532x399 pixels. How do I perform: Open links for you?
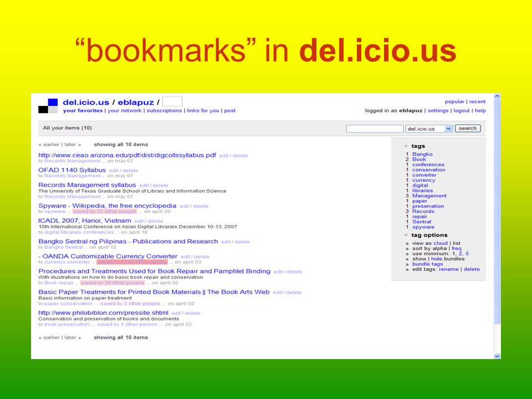tap(203, 111)
